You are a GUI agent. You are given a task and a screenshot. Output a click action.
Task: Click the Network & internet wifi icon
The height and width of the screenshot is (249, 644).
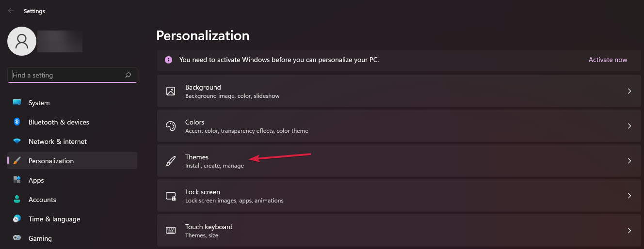pos(17,141)
